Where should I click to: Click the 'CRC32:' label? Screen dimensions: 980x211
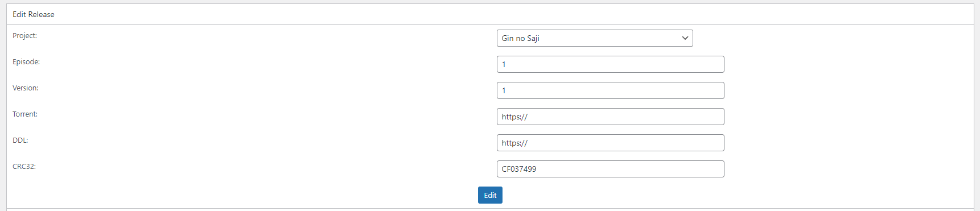click(24, 167)
